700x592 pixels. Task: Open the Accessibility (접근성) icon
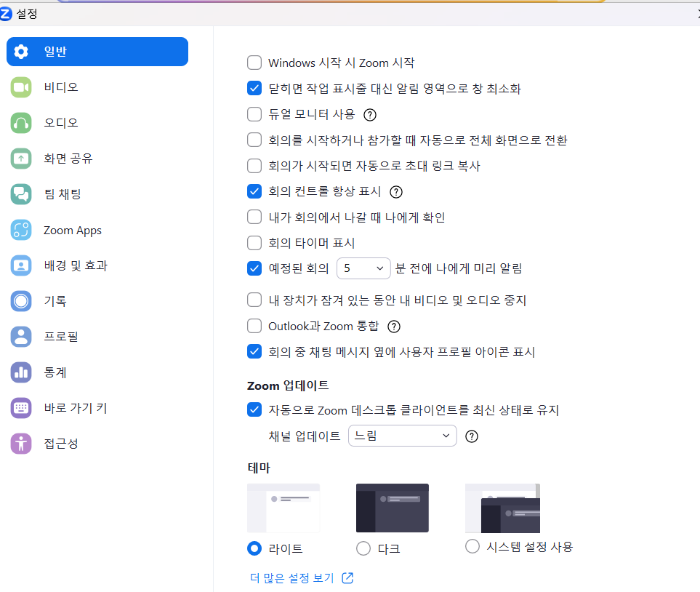pos(21,444)
